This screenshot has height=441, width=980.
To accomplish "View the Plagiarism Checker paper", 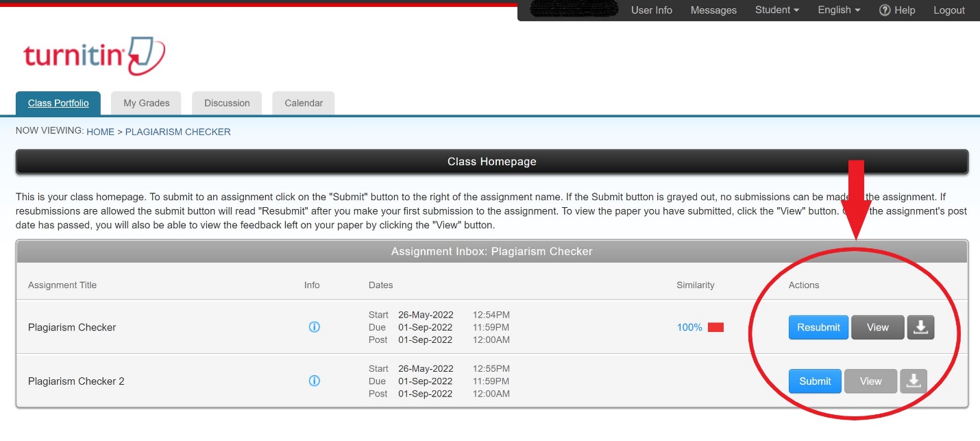I will (x=878, y=327).
